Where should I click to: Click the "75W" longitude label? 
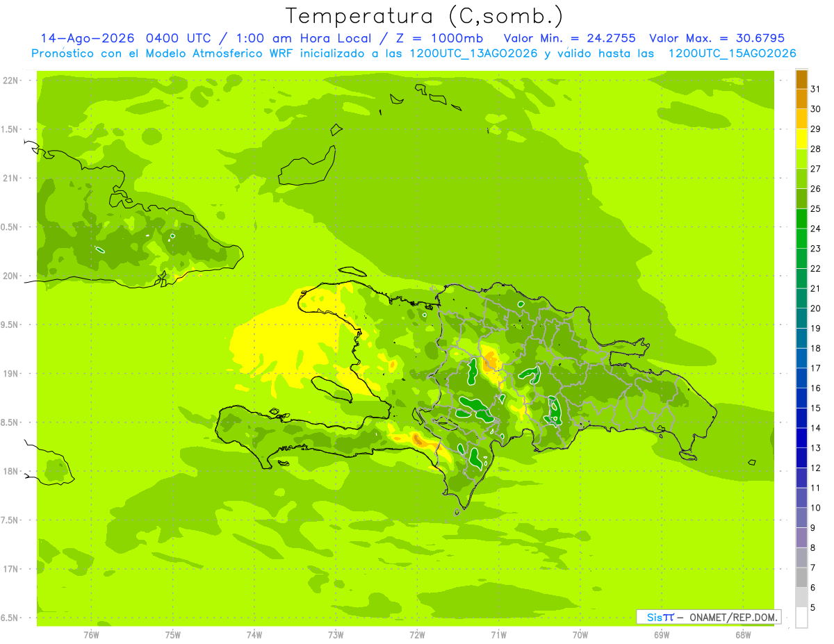click(x=173, y=635)
